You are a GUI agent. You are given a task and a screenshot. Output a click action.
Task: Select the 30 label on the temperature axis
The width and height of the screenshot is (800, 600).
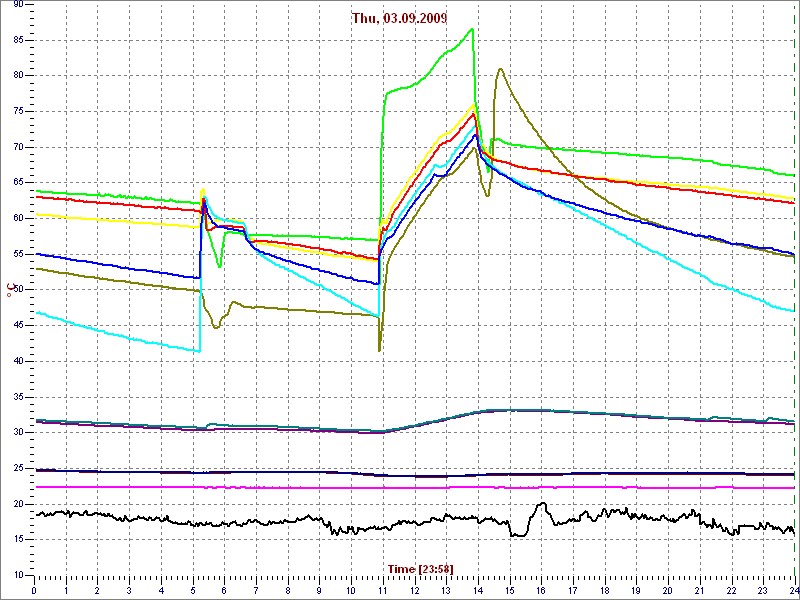(x=18, y=433)
